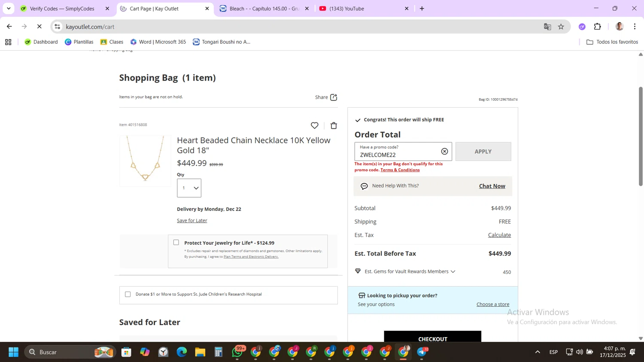Stop page loading with X button
Screen dimensions: 644x362
[39, 27]
